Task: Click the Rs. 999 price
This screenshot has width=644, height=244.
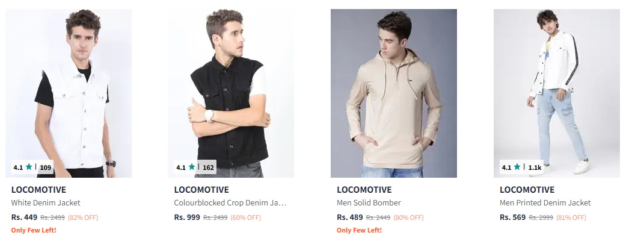Action: pyautogui.click(x=187, y=217)
